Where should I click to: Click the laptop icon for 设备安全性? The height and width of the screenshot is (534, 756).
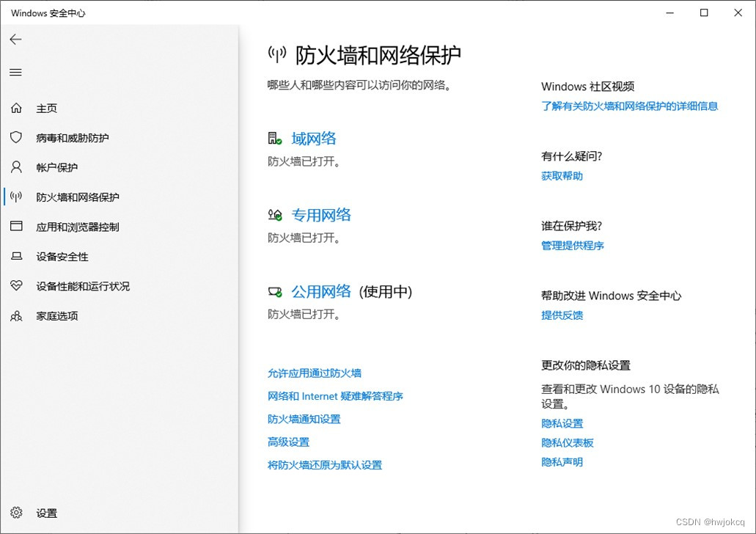(x=16, y=256)
